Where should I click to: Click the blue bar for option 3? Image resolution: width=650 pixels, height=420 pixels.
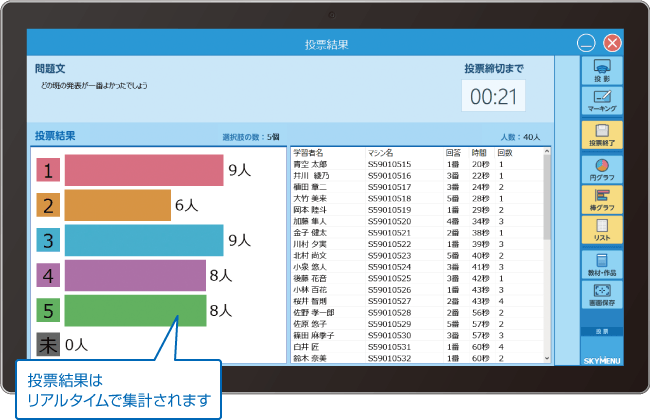tap(144, 240)
